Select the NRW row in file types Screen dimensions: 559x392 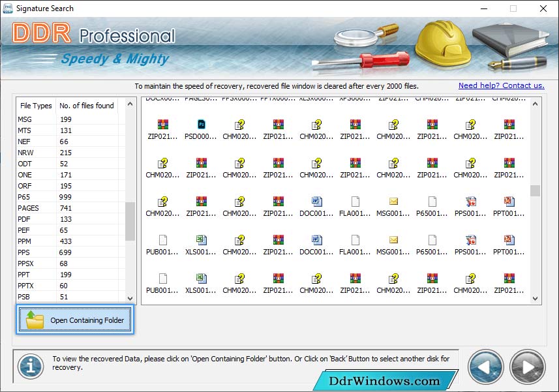70,153
